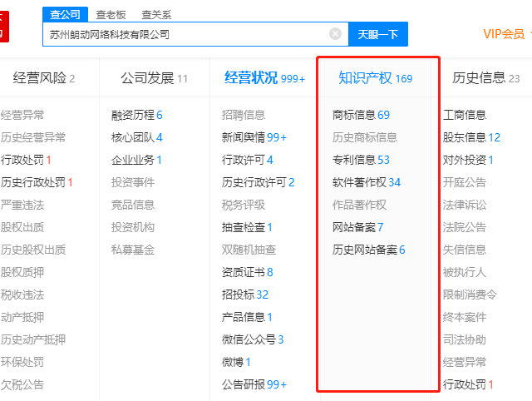Open 软件著作权 34 entry
The height and width of the screenshot is (401, 532).
point(367,182)
